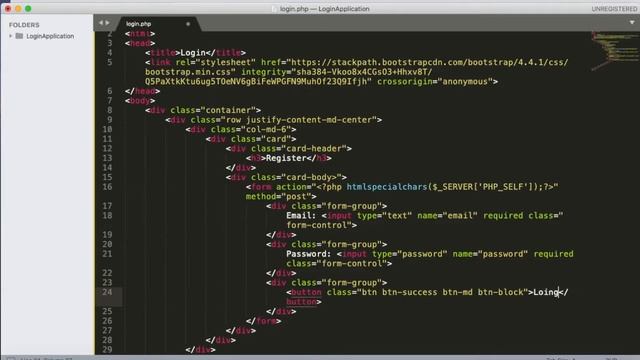Click line number 16 in gutter

pos(107,187)
